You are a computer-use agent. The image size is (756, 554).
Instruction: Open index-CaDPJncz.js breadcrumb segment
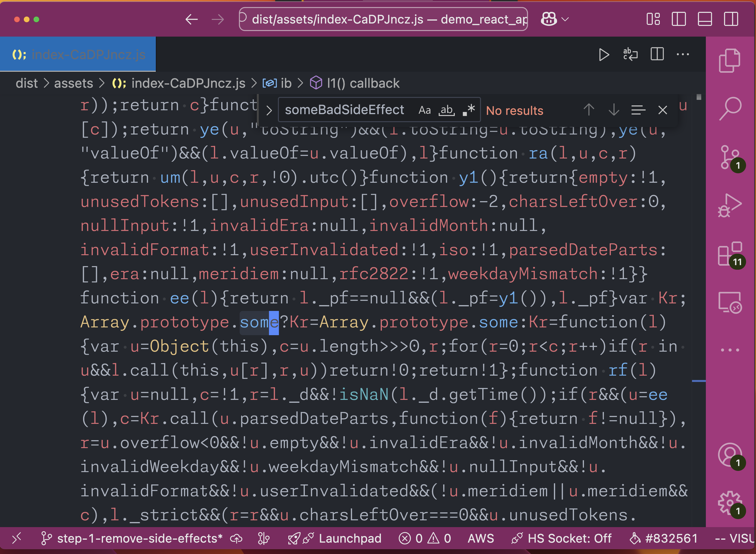[179, 83]
